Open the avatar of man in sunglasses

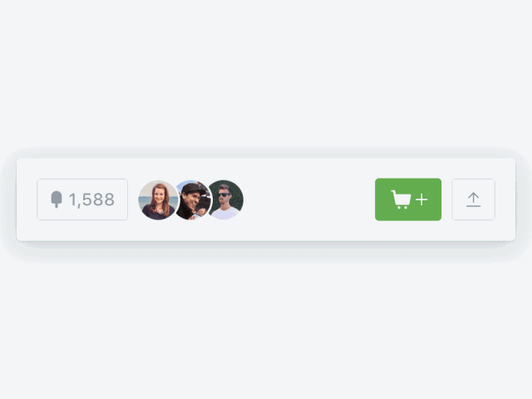coord(226,199)
